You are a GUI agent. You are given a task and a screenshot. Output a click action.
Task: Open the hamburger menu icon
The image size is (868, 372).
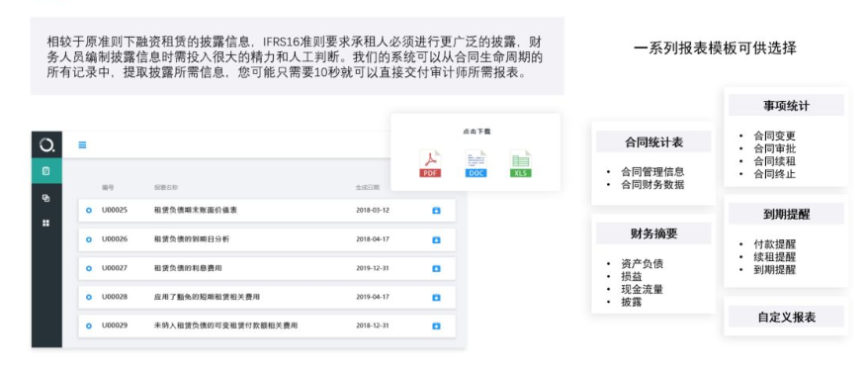coord(82,145)
